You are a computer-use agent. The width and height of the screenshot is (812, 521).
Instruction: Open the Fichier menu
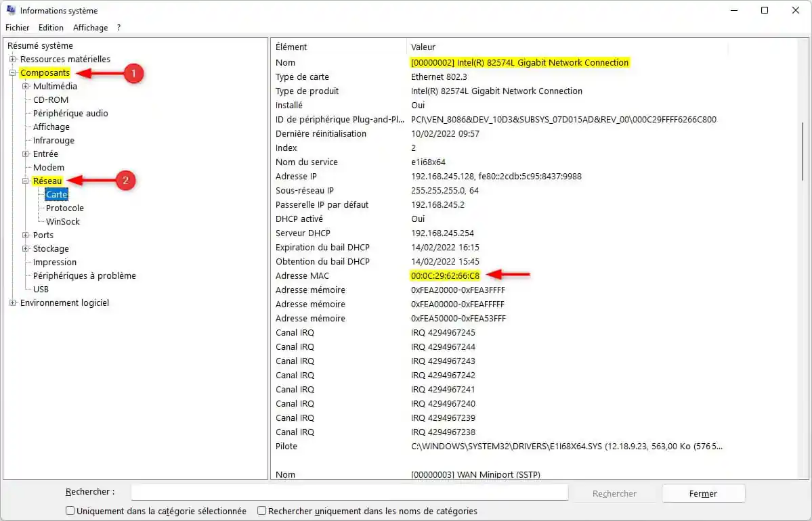[17, 28]
